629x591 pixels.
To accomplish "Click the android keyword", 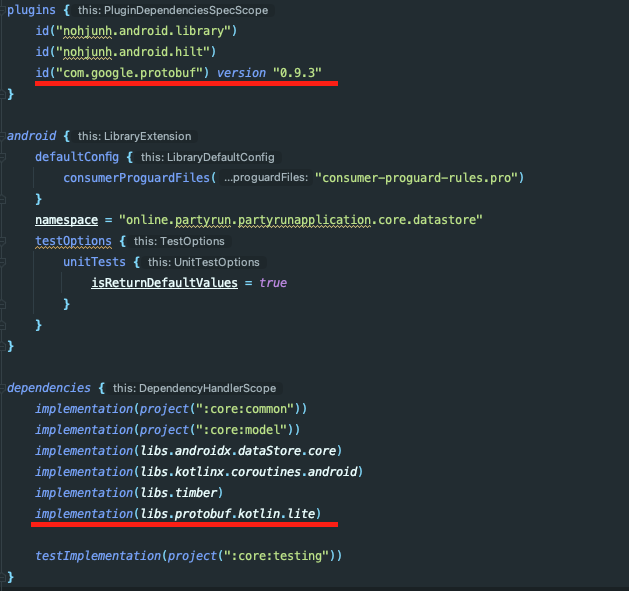I will coord(31,136).
